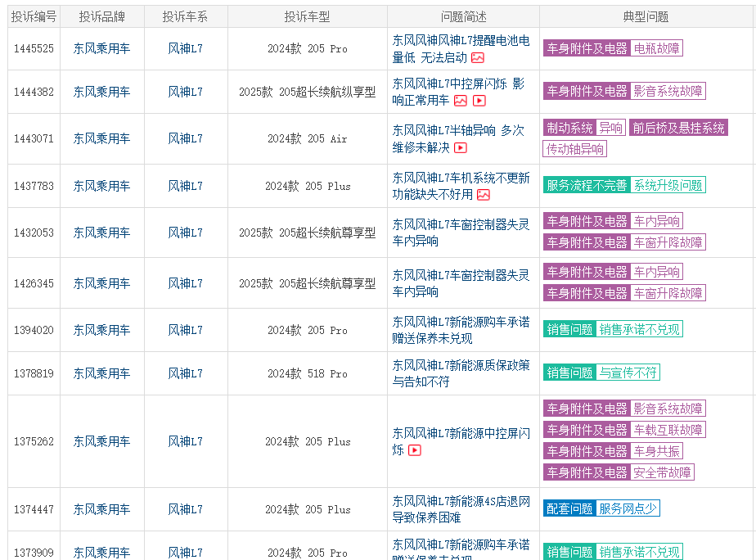The width and height of the screenshot is (756, 560).
Task: Open complaint 东风风神L7新能源质保政策与告知不符
Action: 461,373
